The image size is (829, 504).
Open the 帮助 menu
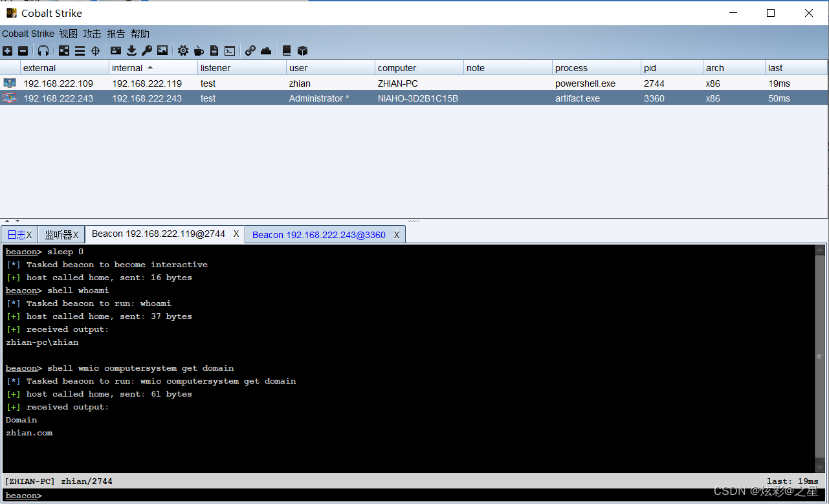[x=140, y=34]
